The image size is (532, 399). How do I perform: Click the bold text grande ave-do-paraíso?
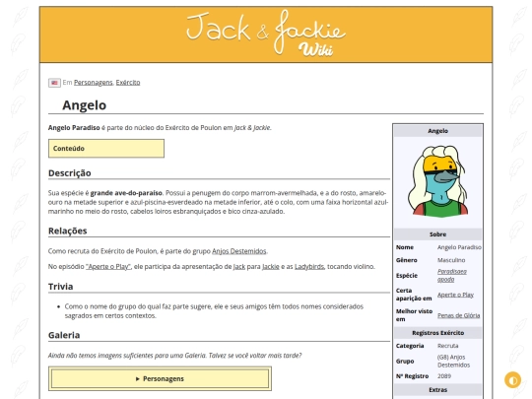tap(126, 193)
